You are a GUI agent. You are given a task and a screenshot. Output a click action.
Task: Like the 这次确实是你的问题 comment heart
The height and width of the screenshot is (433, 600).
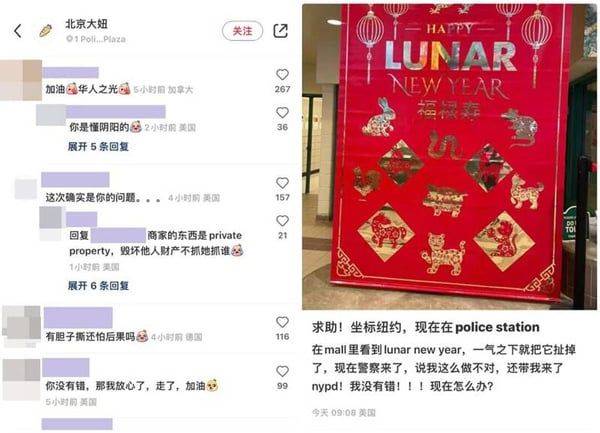(x=282, y=183)
